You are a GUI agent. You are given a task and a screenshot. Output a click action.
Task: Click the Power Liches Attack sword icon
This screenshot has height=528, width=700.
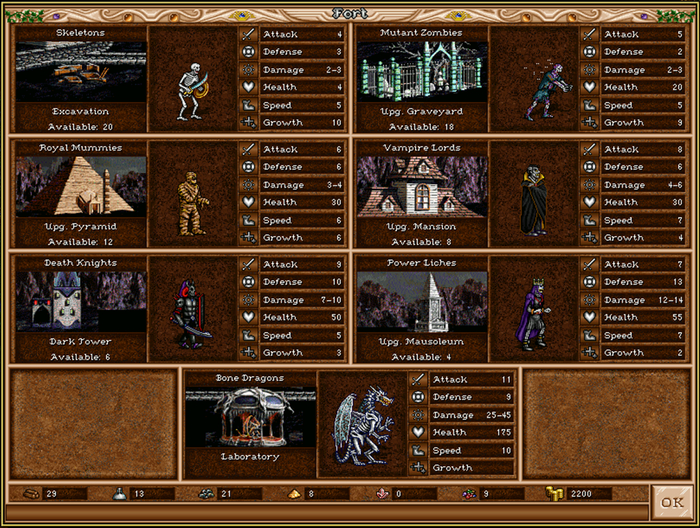(589, 264)
